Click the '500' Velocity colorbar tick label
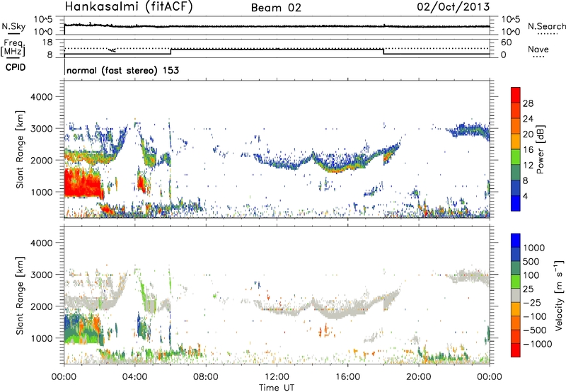This screenshot has width=566, height=392. pyautogui.click(x=531, y=261)
